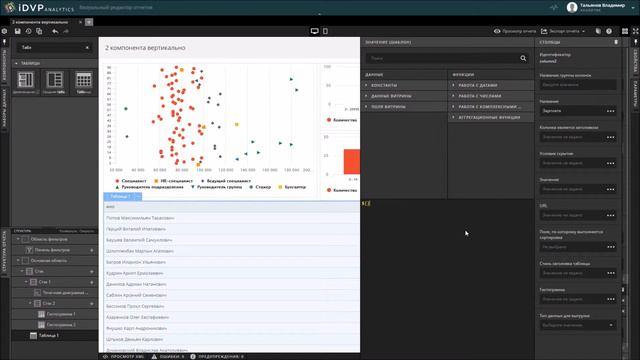
Task: Open the Экспорт отчета dropdown
Action: click(563, 31)
